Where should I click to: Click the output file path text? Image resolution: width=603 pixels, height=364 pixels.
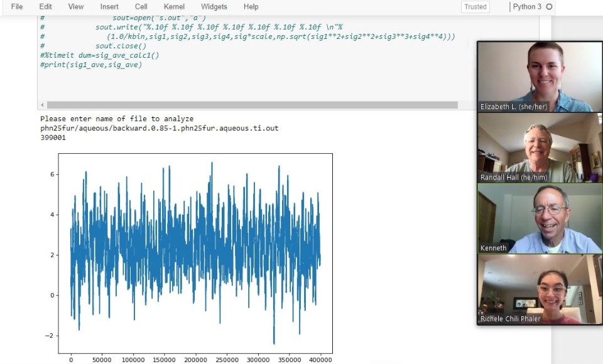point(159,128)
